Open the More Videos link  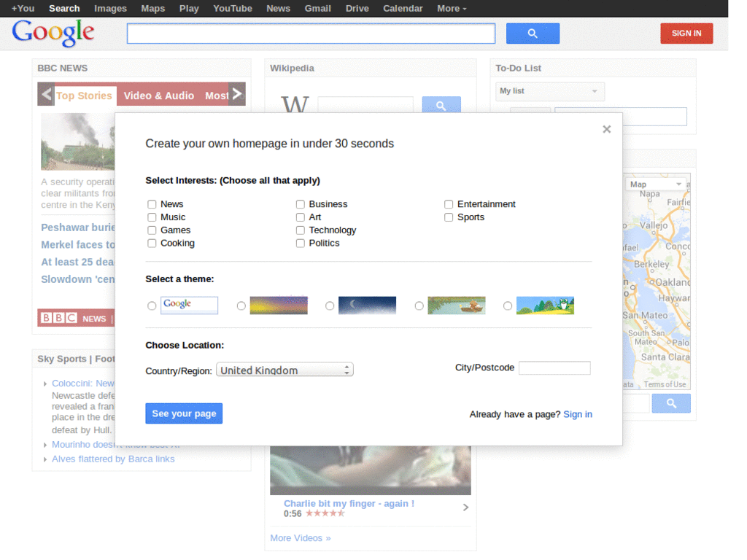pos(300,538)
